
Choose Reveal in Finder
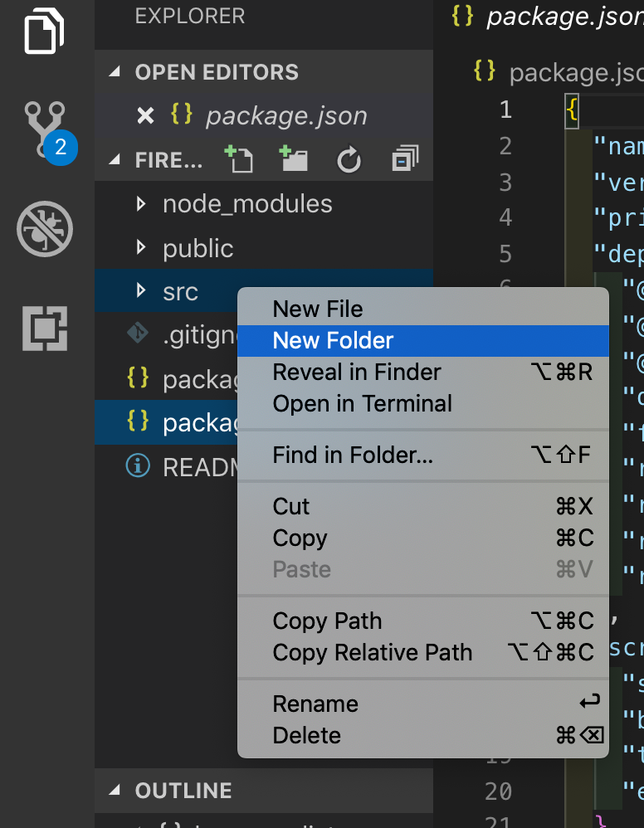tap(357, 372)
